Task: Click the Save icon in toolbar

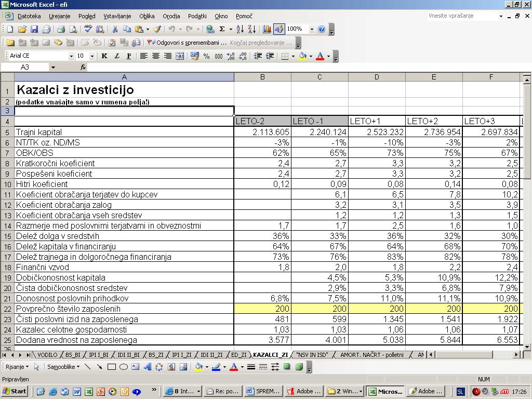Action: 34,29
